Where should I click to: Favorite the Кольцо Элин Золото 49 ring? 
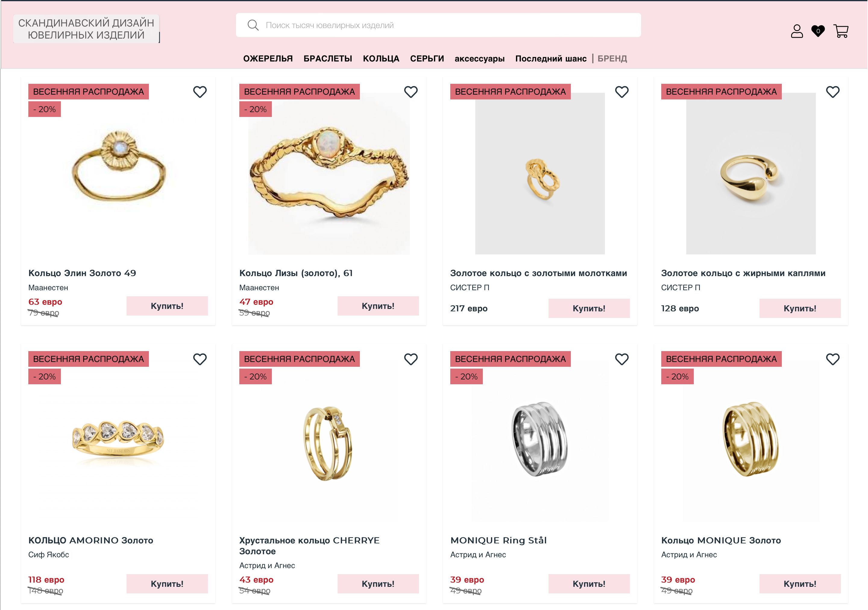point(200,92)
